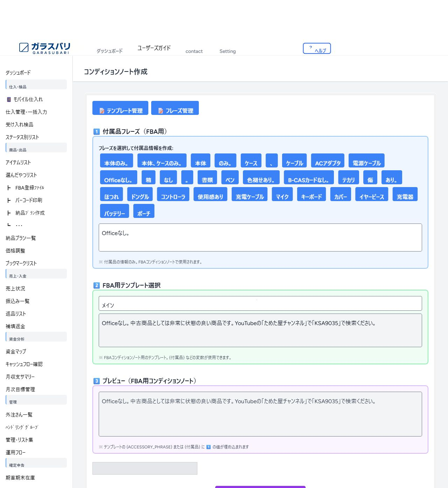Go to the Setting menu
The width and height of the screenshot is (448, 488).
(227, 51)
